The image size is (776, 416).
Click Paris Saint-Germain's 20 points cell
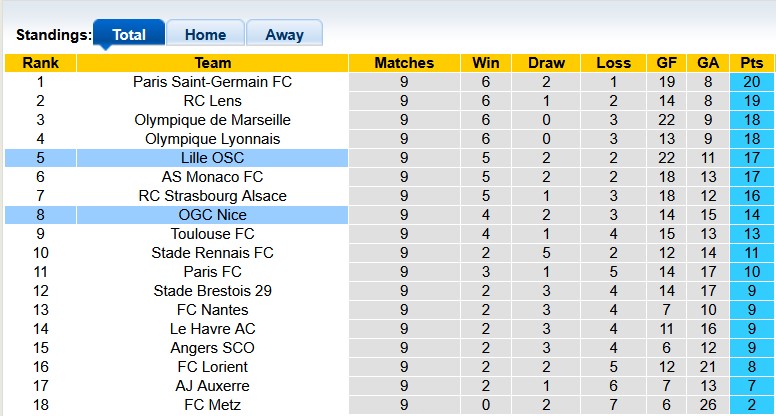pyautogui.click(x=751, y=82)
